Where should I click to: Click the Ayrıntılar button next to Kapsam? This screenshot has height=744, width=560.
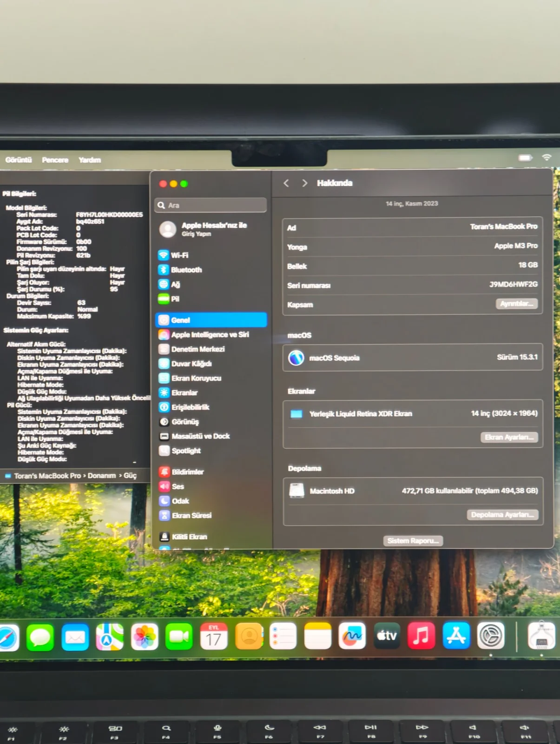[x=517, y=304]
